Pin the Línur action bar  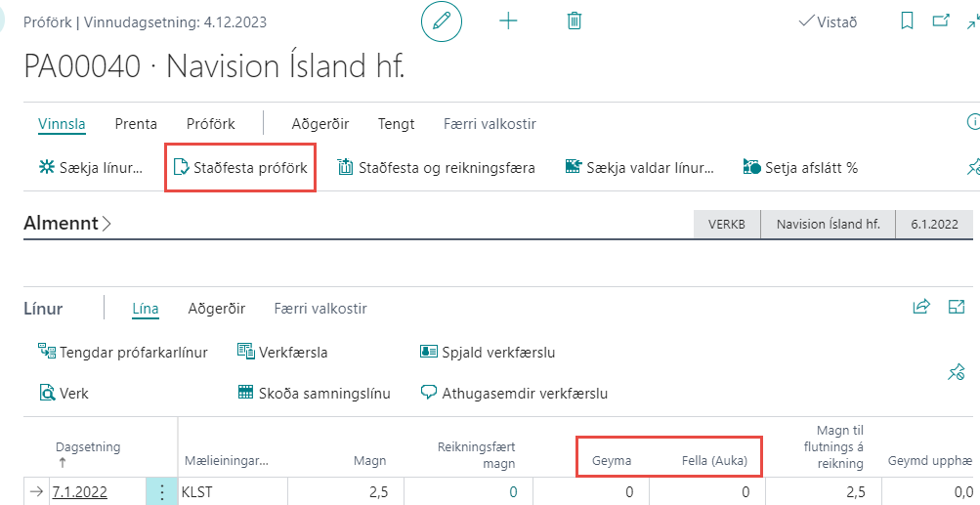957,372
